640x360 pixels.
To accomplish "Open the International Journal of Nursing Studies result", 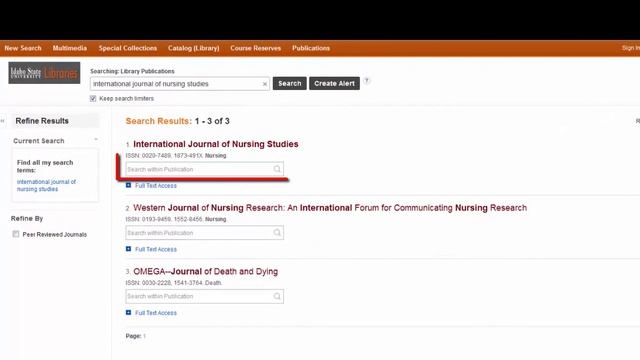I will click(216, 144).
